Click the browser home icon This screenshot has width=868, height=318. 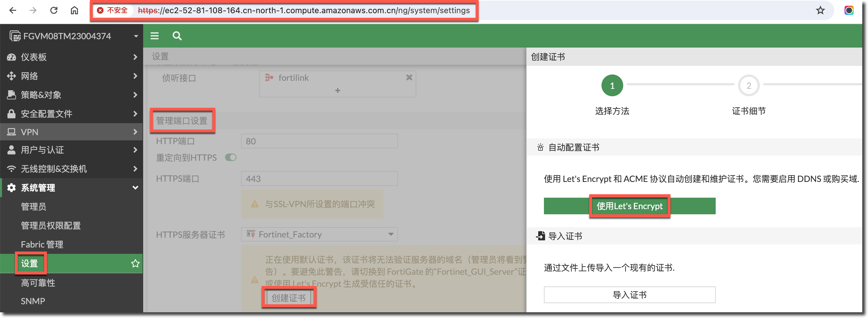tap(74, 10)
